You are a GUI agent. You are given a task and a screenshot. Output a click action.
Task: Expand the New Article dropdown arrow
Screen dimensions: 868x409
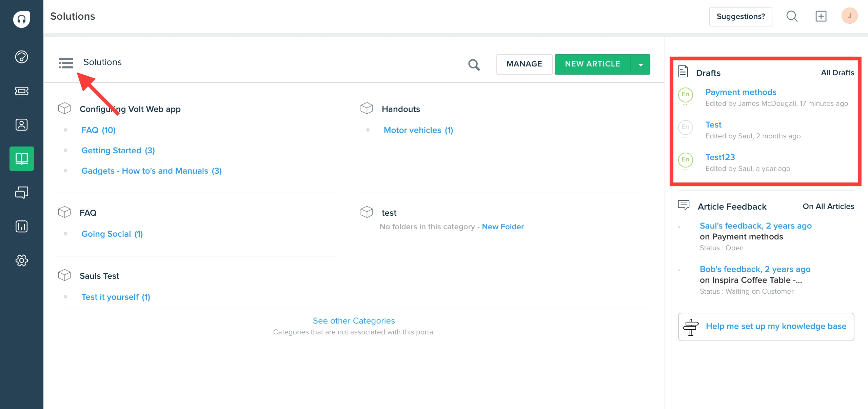tap(640, 64)
